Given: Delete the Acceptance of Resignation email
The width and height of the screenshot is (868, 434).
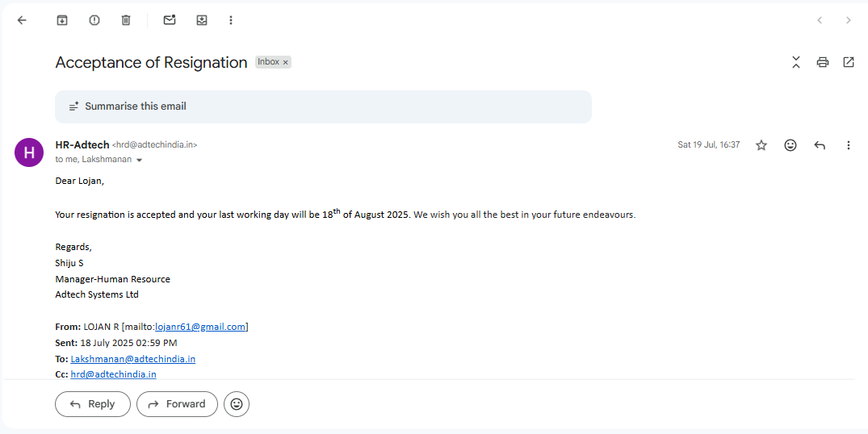Looking at the screenshot, I should [126, 20].
